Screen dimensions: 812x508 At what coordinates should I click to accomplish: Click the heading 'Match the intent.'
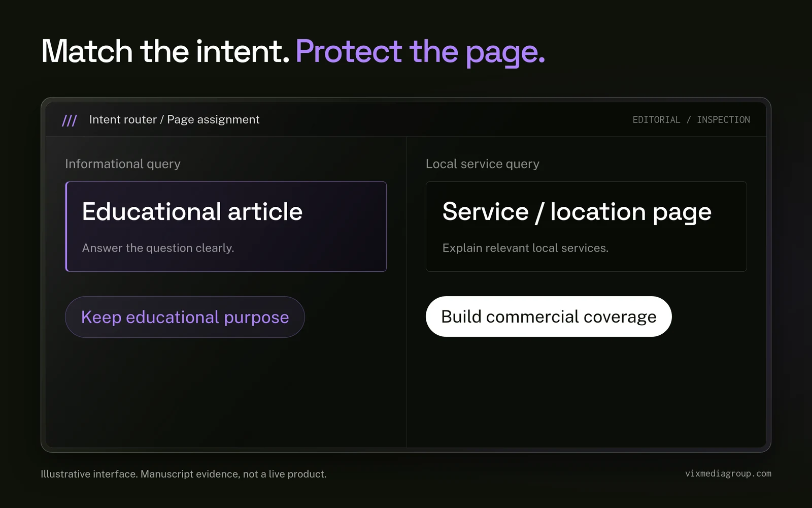(x=165, y=51)
